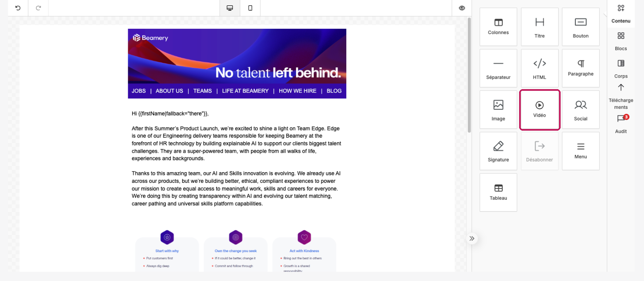644x281 pixels.
Task: Switch to mobile preview mode
Action: (x=250, y=8)
